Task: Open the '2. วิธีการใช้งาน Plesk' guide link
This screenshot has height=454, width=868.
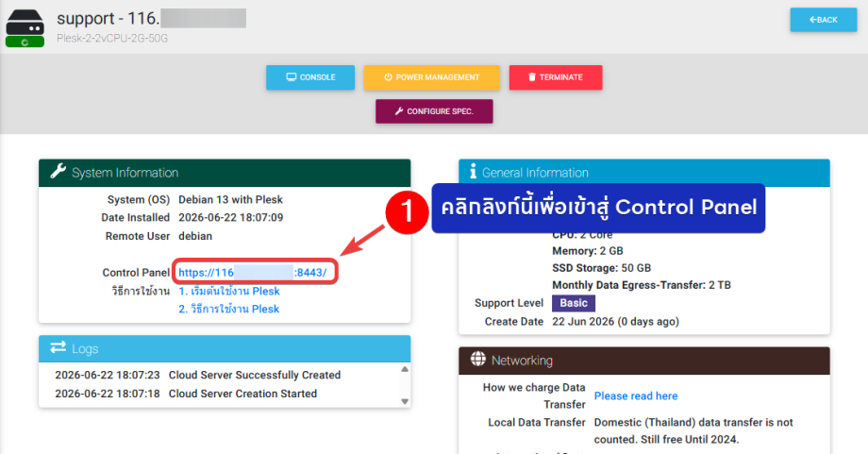Action: pos(228,309)
